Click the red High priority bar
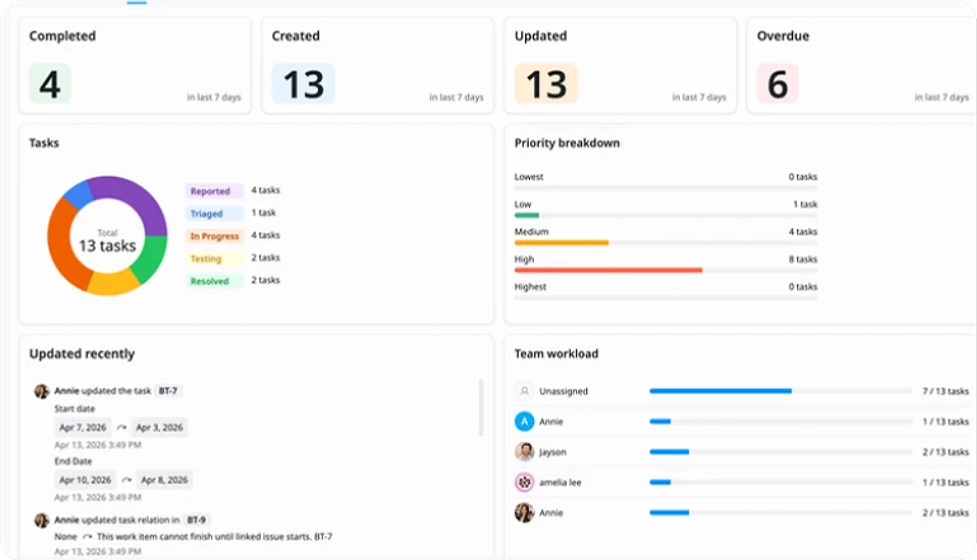977x560 pixels. (x=609, y=270)
